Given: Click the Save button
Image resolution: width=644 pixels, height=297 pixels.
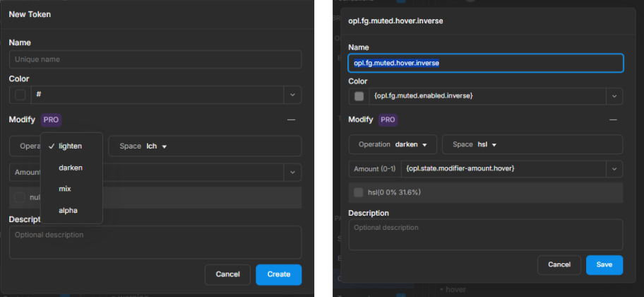Looking at the screenshot, I should click(604, 265).
